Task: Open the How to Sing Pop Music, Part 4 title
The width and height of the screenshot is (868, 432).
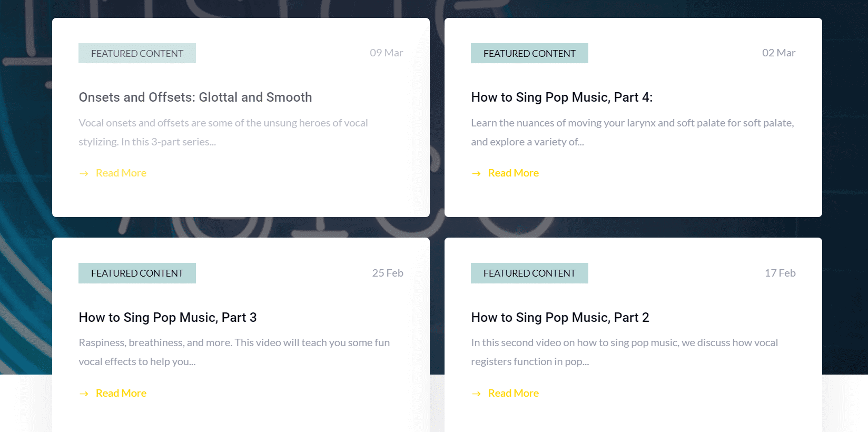Action: click(561, 97)
